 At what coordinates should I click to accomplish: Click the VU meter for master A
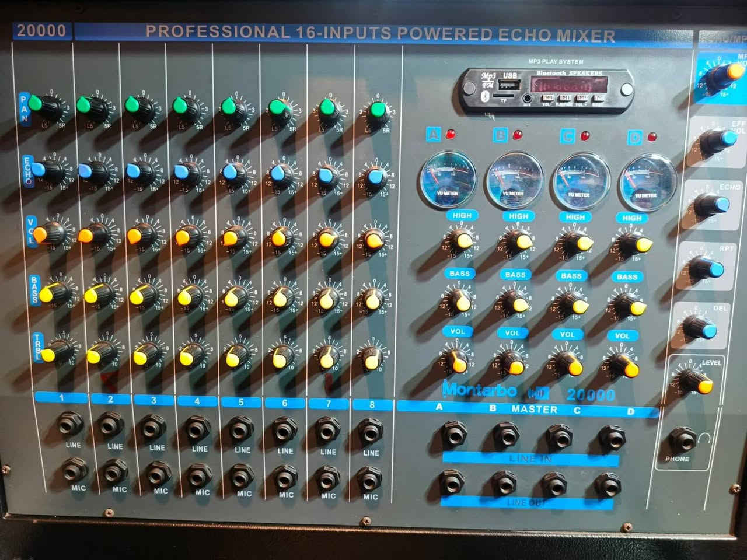pos(448,179)
